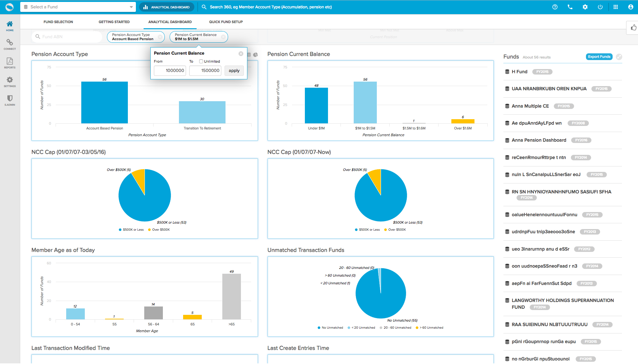Click the Export Funds button
Viewport: 638px width, 364px height.
coord(599,57)
